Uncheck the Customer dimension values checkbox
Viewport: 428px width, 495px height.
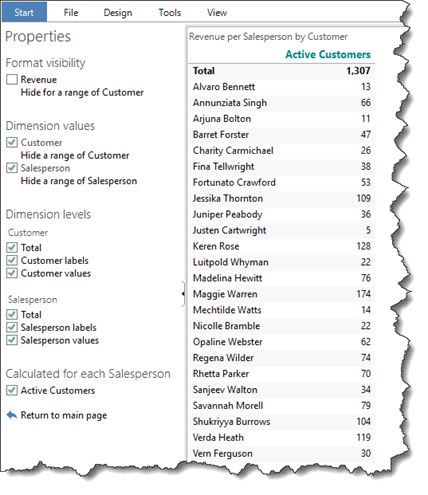(12, 142)
